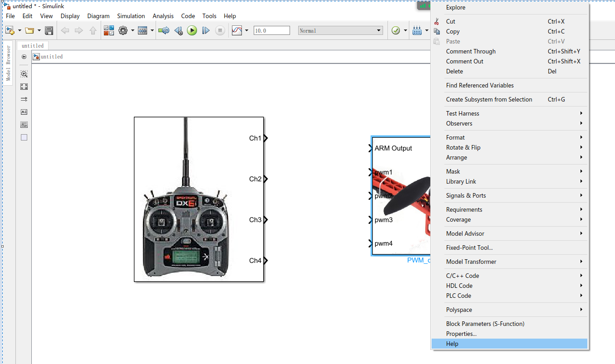Save the model with the save icon
This screenshot has height=364, width=615.
coord(49,30)
